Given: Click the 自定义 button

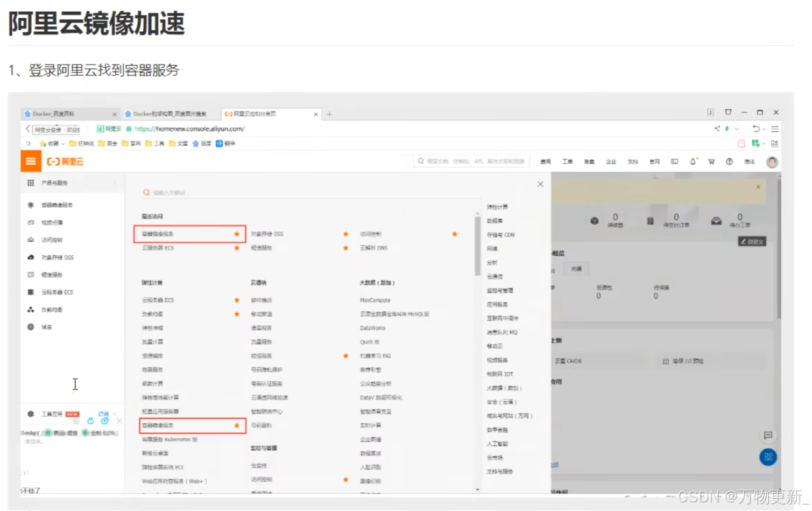Looking at the screenshot, I should coord(752,241).
